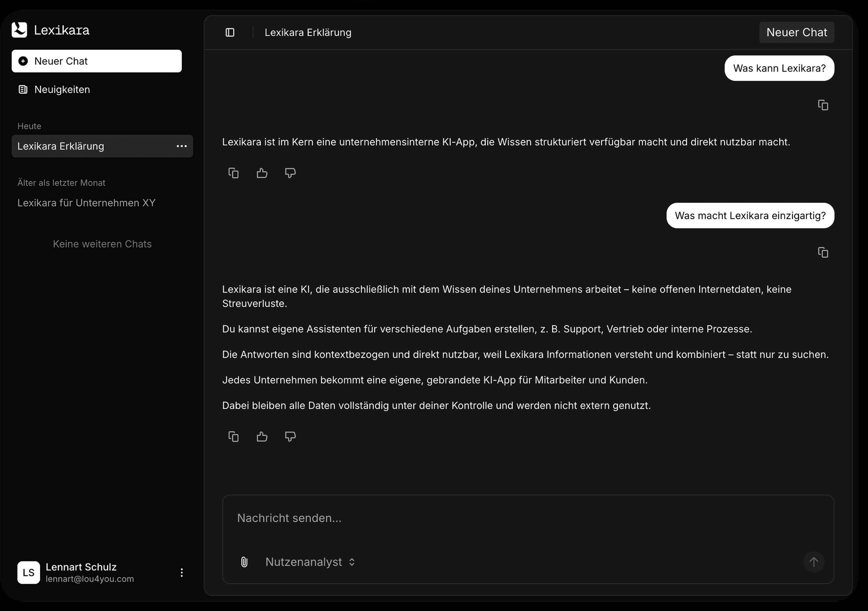This screenshot has width=868, height=611.
Task: Copy the 'Was kann Lexikara?' message
Action: click(823, 105)
